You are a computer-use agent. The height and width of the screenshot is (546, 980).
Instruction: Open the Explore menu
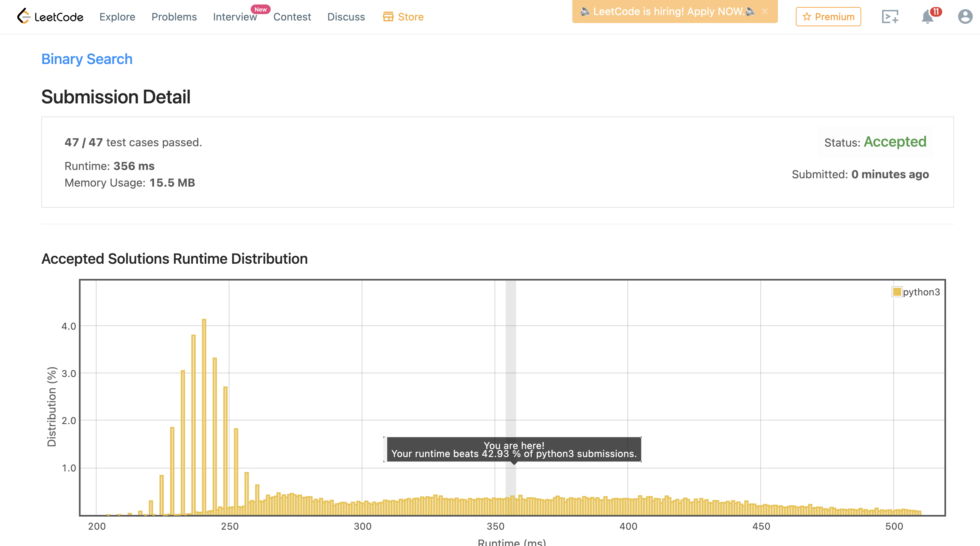[x=117, y=17]
